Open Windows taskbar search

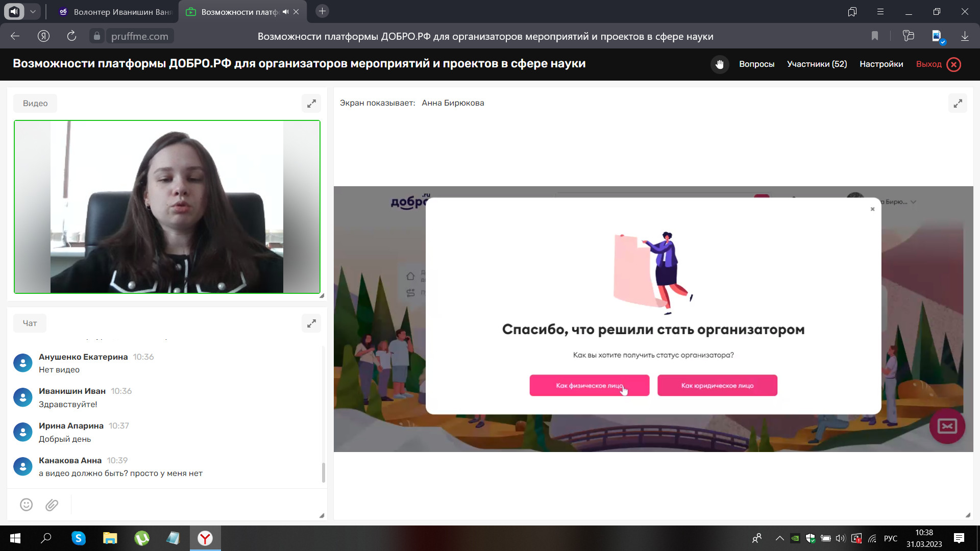click(46, 538)
